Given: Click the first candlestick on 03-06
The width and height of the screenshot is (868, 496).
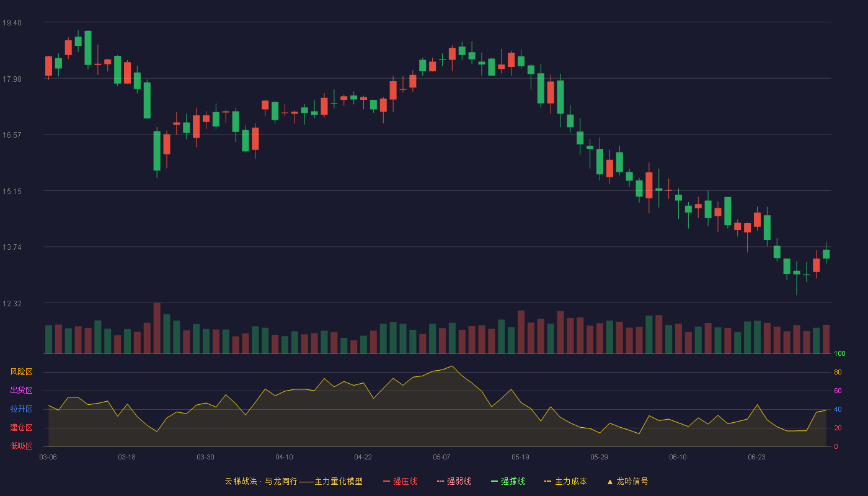Looking at the screenshot, I should (x=48, y=66).
